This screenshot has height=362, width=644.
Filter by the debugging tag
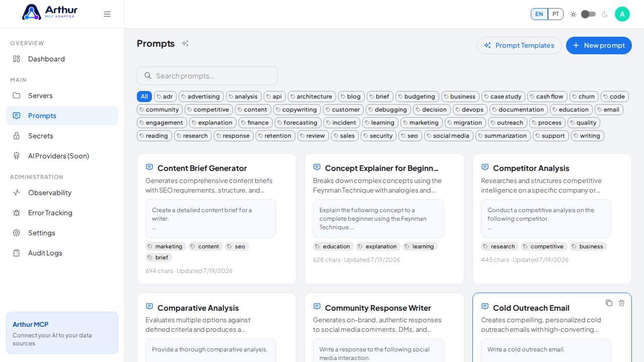coord(388,110)
